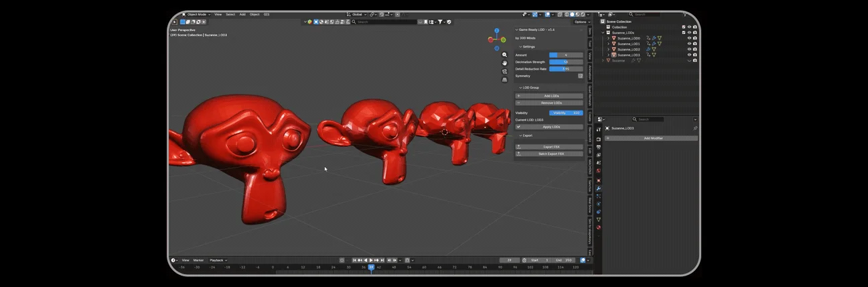Click the Decimation Strength slider

click(566, 62)
